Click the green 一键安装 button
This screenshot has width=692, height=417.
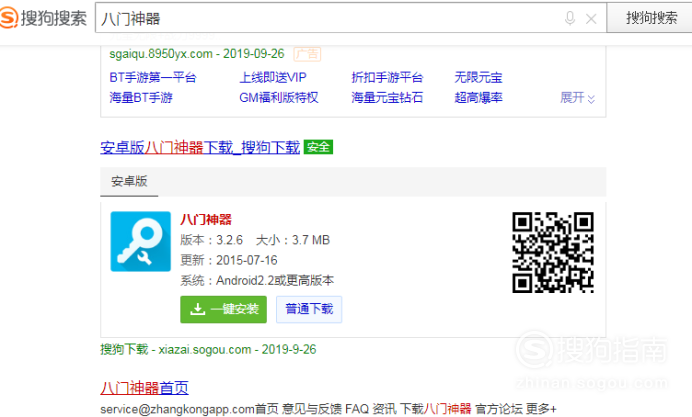tap(223, 309)
